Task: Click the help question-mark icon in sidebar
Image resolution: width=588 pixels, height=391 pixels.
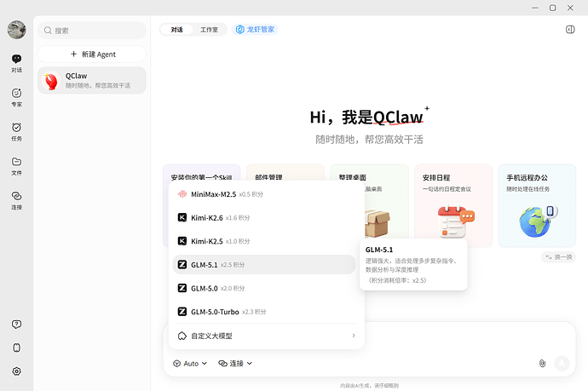Action: point(16,325)
